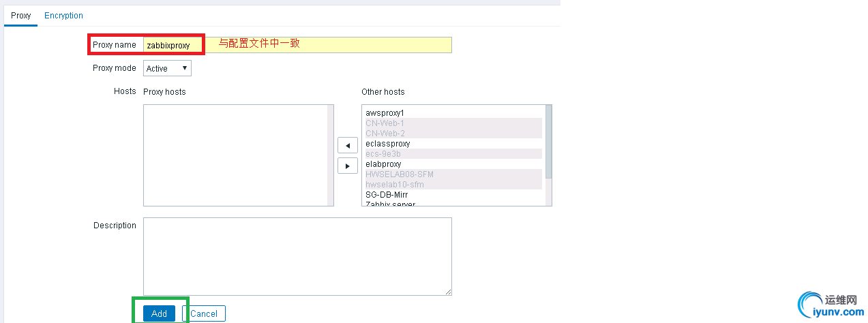Select CN-Web-1 in Other hosts
The image size is (868, 323).
point(453,123)
